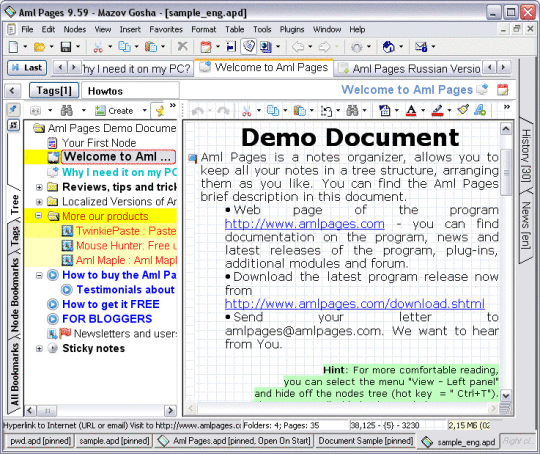The height and width of the screenshot is (454, 540).
Task: Click the Delete X icon in main toolbar
Action: 183,46
